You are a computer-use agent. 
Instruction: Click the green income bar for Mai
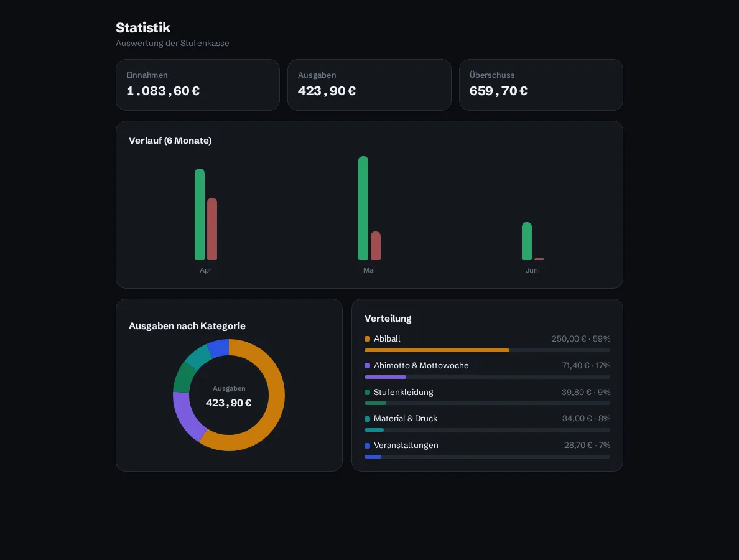[x=363, y=208]
